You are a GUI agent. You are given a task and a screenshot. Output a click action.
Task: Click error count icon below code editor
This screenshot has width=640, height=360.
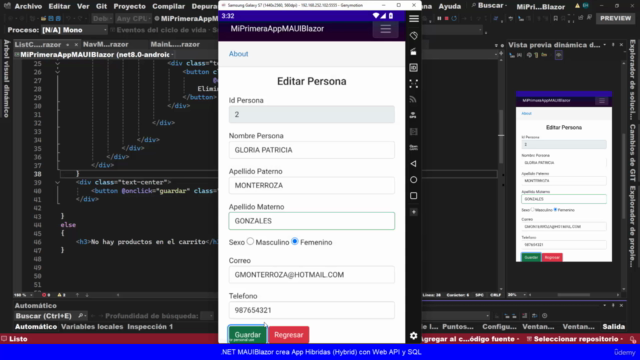[46, 295]
